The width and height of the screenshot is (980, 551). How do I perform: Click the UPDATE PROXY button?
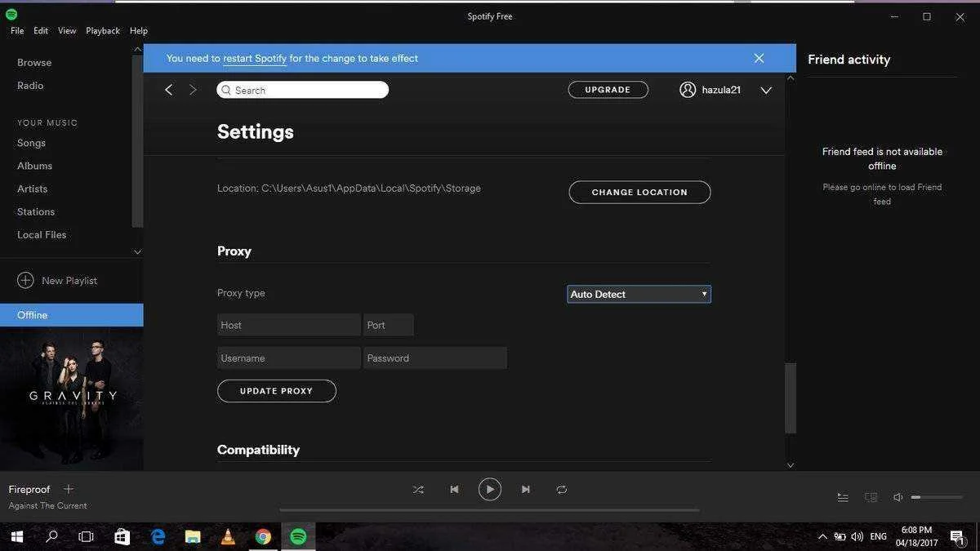click(276, 391)
